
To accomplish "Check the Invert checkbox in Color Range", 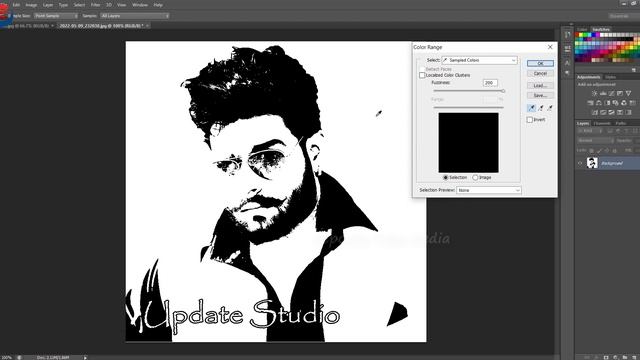I will [x=529, y=120].
